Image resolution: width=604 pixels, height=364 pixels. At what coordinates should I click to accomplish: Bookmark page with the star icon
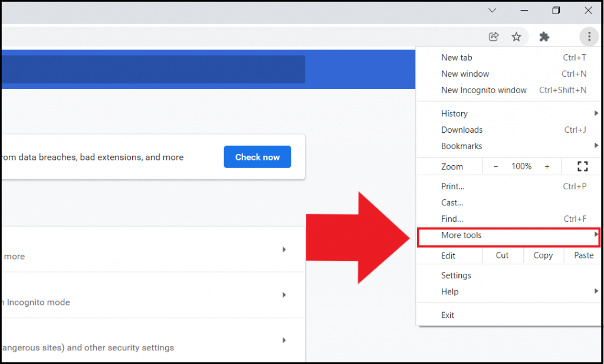pyautogui.click(x=516, y=37)
